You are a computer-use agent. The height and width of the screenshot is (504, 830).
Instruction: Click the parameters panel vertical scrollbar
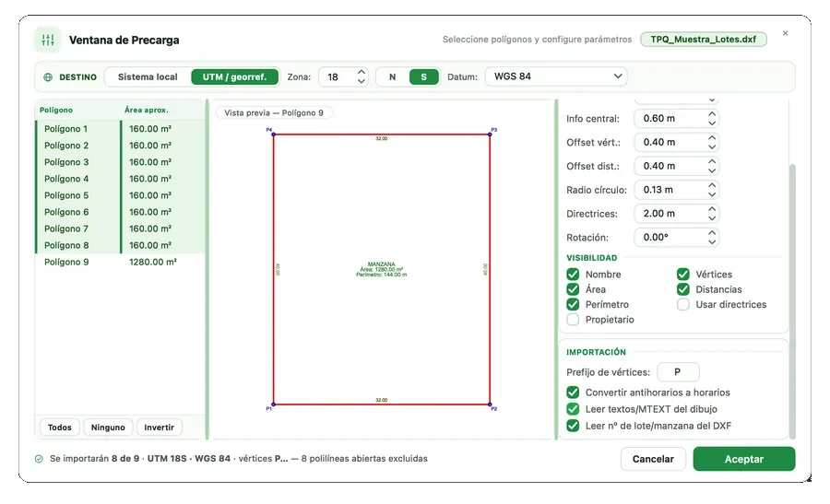coord(792,301)
